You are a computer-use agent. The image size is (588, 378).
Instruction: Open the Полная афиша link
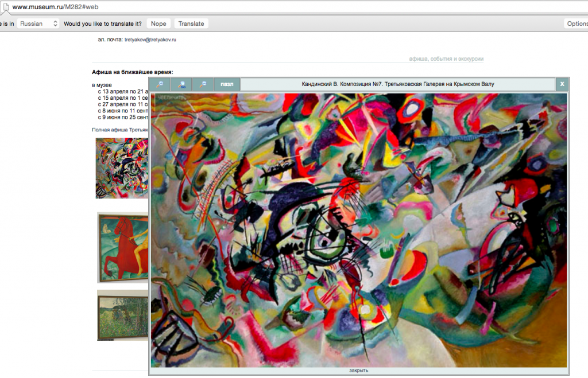coord(120,130)
